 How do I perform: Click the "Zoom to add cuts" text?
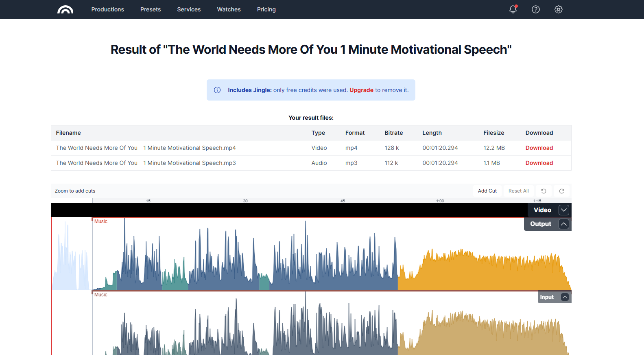pyautogui.click(x=75, y=191)
